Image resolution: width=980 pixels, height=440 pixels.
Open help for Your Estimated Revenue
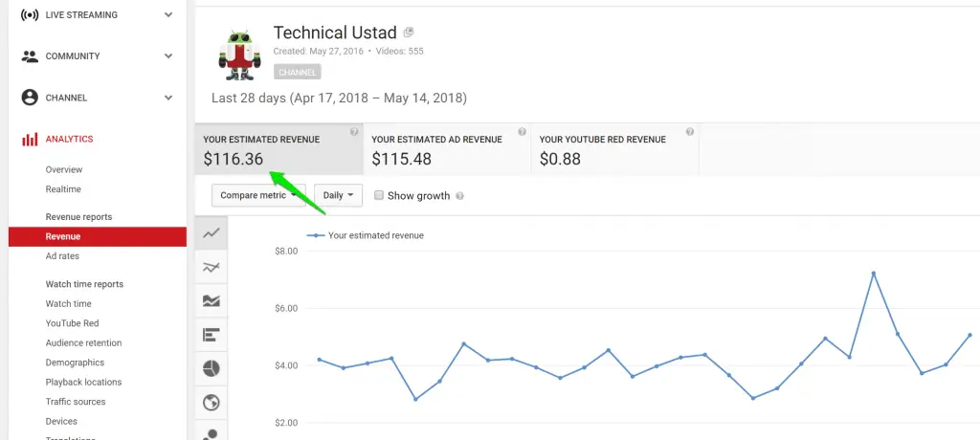(354, 132)
